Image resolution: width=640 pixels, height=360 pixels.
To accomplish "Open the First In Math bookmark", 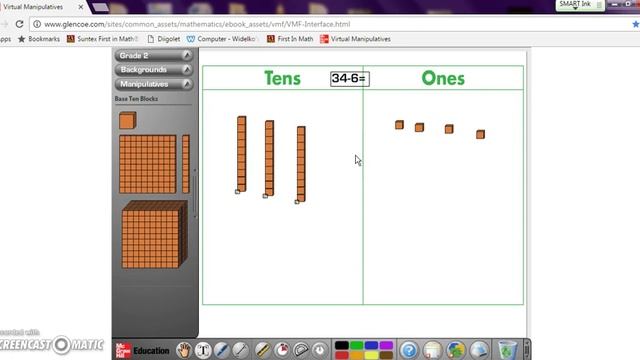I will 290,39.
